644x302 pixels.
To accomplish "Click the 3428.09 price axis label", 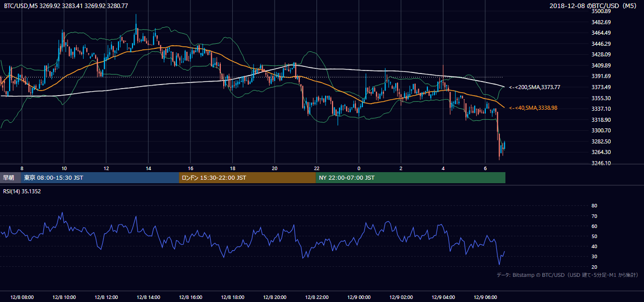I will pyautogui.click(x=601, y=54).
